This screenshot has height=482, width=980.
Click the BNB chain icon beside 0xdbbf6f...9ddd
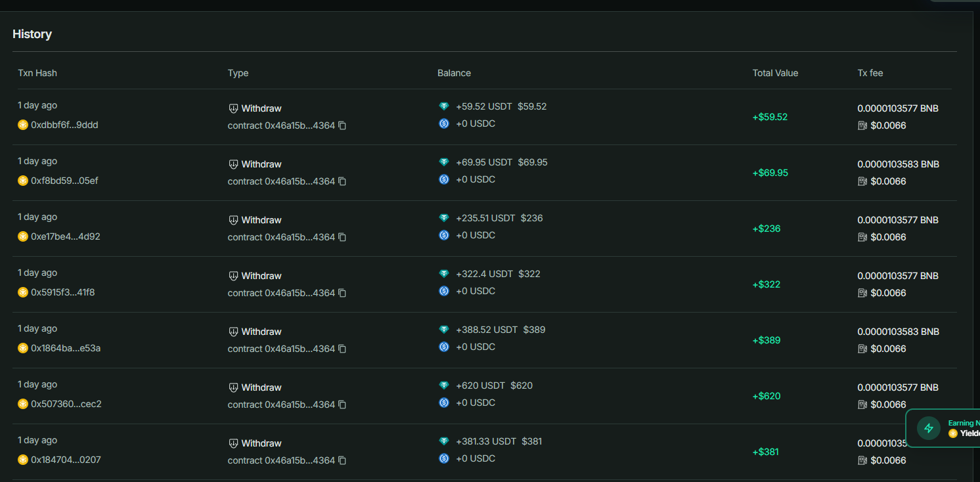point(23,125)
